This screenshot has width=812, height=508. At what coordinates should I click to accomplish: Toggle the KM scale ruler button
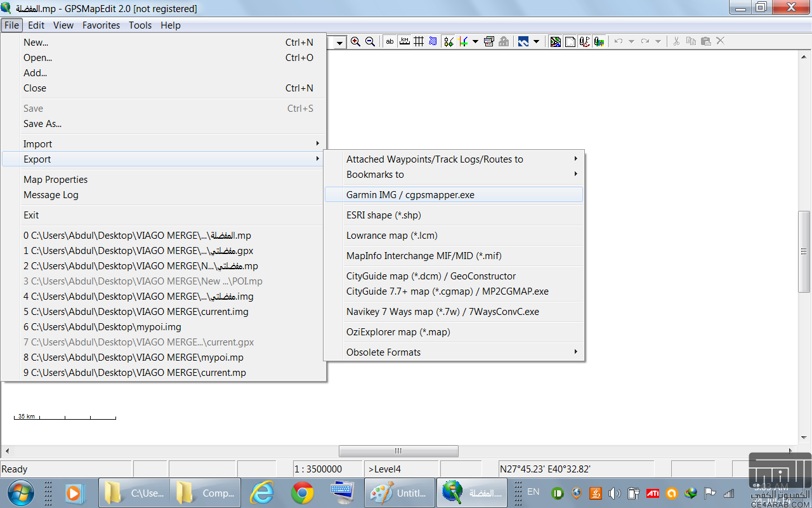tap(404, 42)
